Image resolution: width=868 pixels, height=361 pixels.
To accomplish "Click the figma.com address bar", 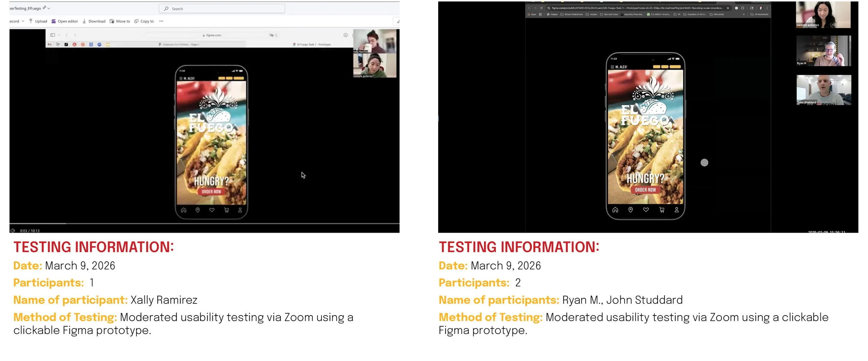I will 212,35.
